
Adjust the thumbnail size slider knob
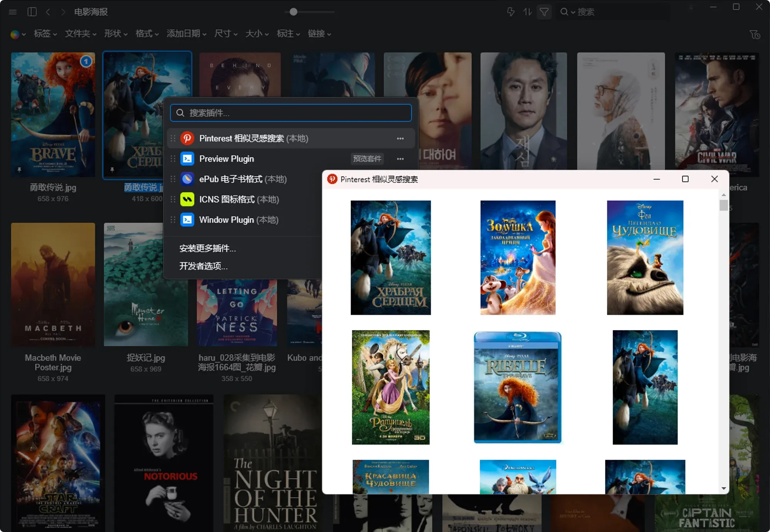294,12
